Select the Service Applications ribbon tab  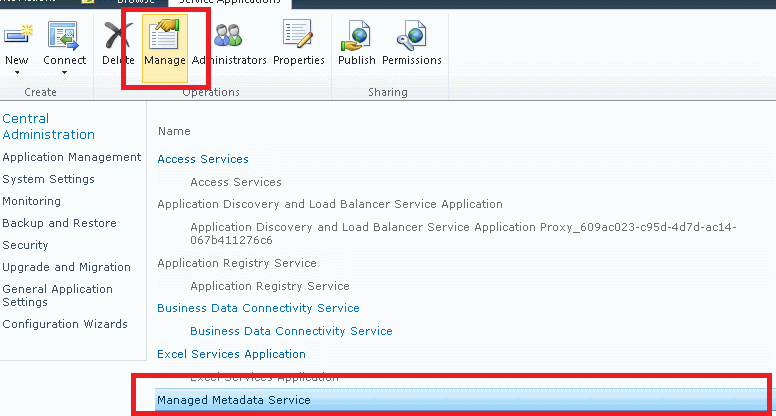(230, 2)
